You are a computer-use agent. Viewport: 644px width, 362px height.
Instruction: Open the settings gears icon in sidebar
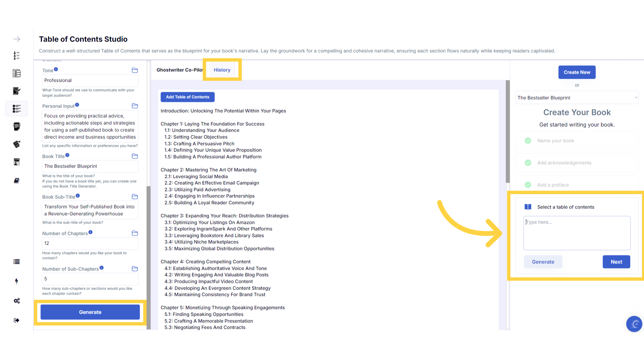(x=17, y=301)
